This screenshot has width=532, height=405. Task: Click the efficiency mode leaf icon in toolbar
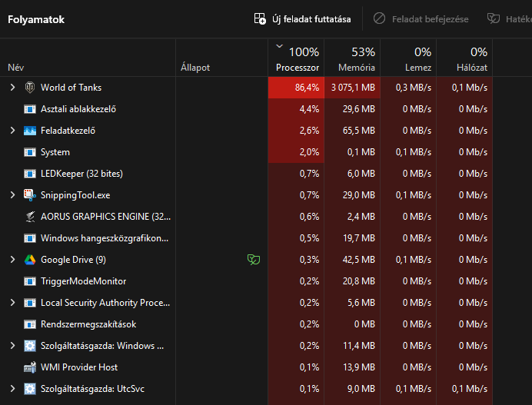[494, 18]
